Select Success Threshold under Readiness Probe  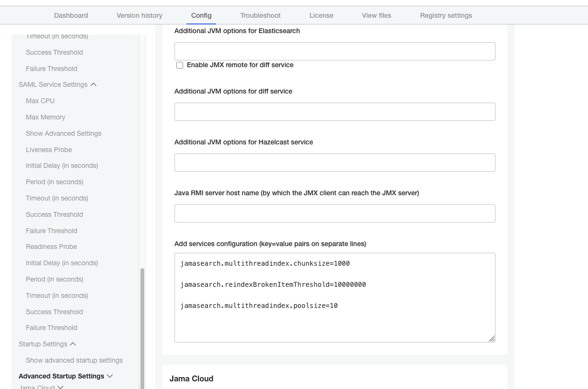point(54,312)
